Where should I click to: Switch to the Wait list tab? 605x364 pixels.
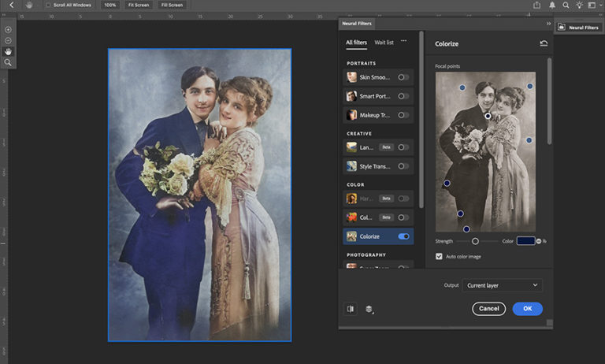tap(384, 43)
